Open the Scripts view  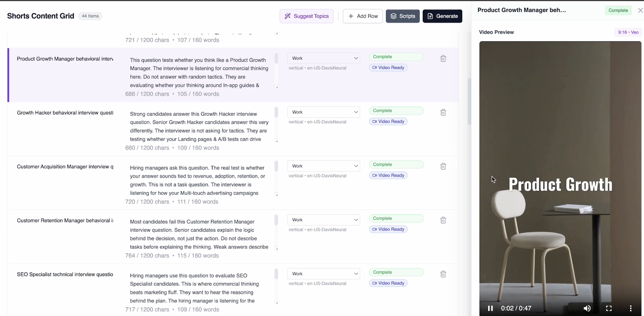(x=402, y=16)
